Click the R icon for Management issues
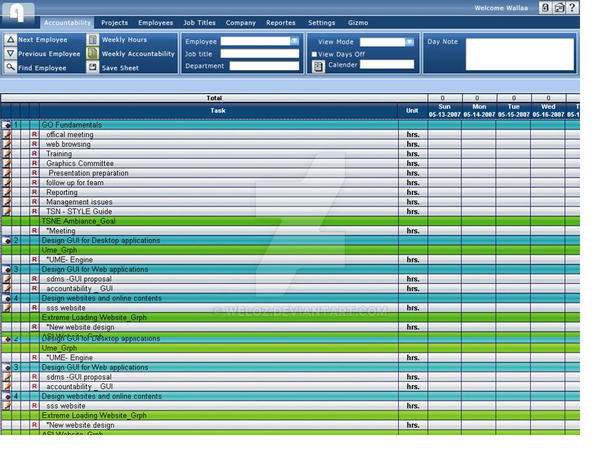Viewport: 600px width, 450px height. (34, 202)
